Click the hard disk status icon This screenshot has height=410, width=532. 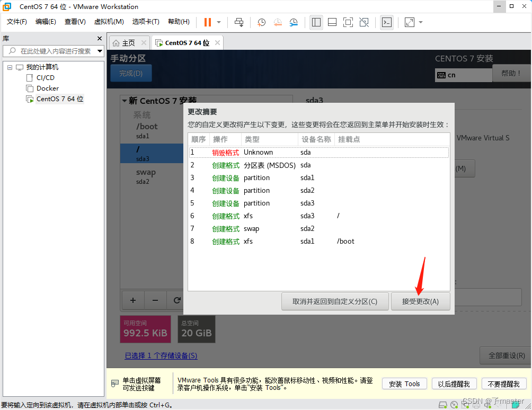443,404
